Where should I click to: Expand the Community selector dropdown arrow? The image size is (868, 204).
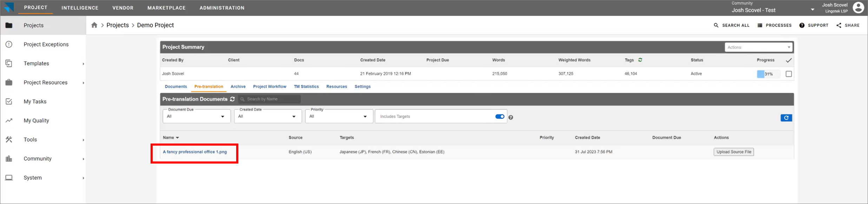(813, 10)
